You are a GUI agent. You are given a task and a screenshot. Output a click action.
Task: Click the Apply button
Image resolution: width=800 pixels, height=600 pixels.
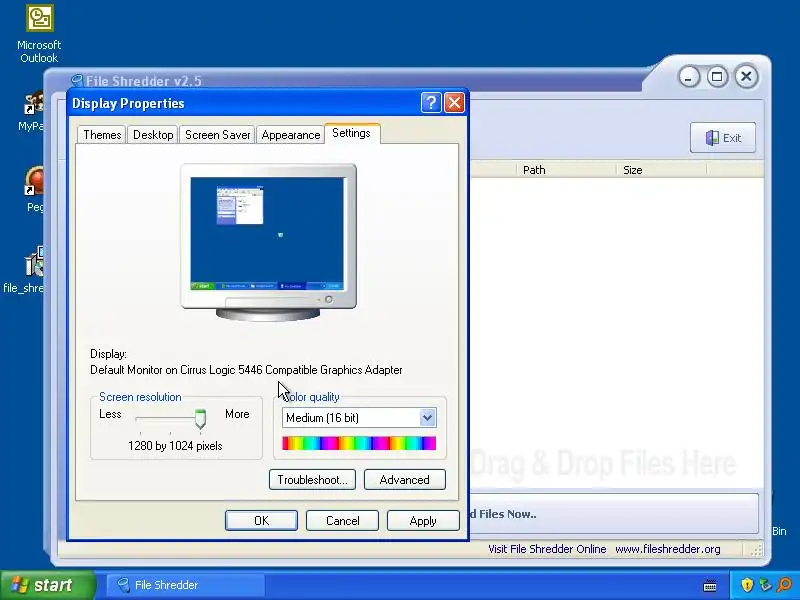click(423, 520)
